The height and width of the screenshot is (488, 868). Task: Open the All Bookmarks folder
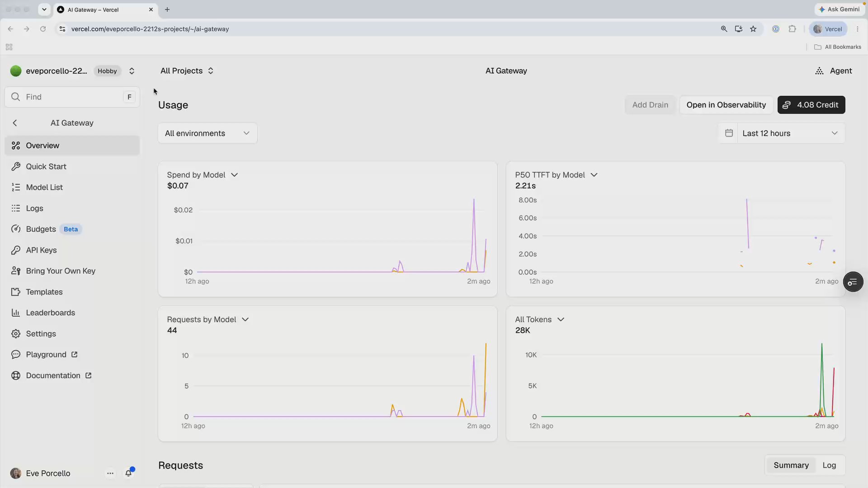pos(838,47)
